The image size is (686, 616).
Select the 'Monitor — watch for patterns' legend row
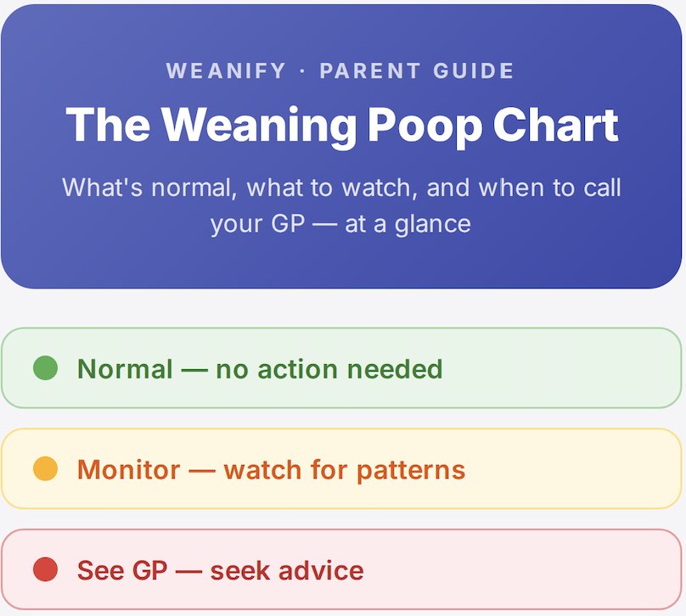click(341, 468)
